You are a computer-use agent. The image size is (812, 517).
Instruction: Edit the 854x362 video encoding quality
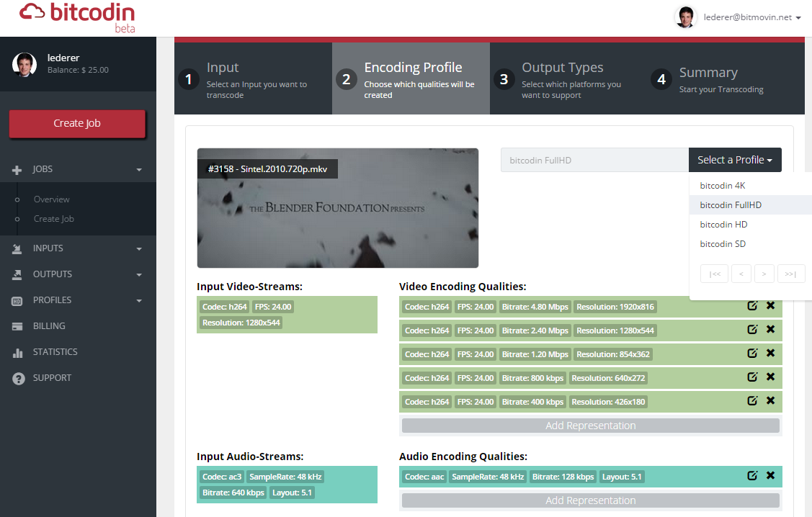(x=752, y=353)
